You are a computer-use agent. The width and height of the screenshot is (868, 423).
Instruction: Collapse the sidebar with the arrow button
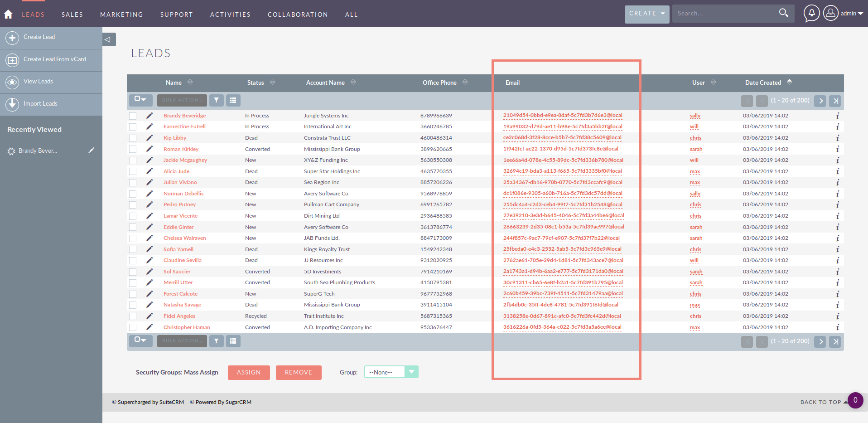click(109, 39)
